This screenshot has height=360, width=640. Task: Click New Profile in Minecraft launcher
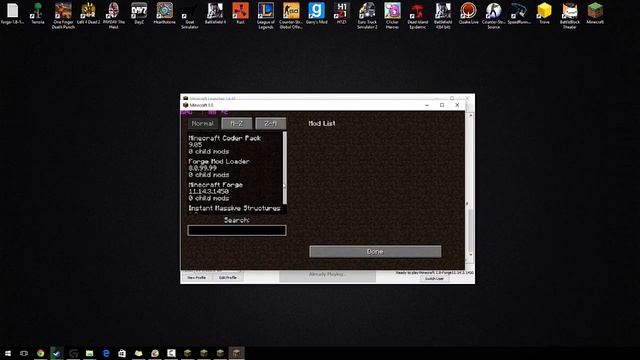tap(196, 278)
